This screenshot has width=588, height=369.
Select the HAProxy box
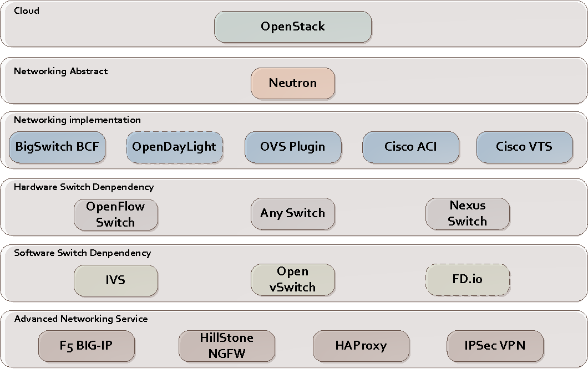pyautogui.click(x=361, y=346)
